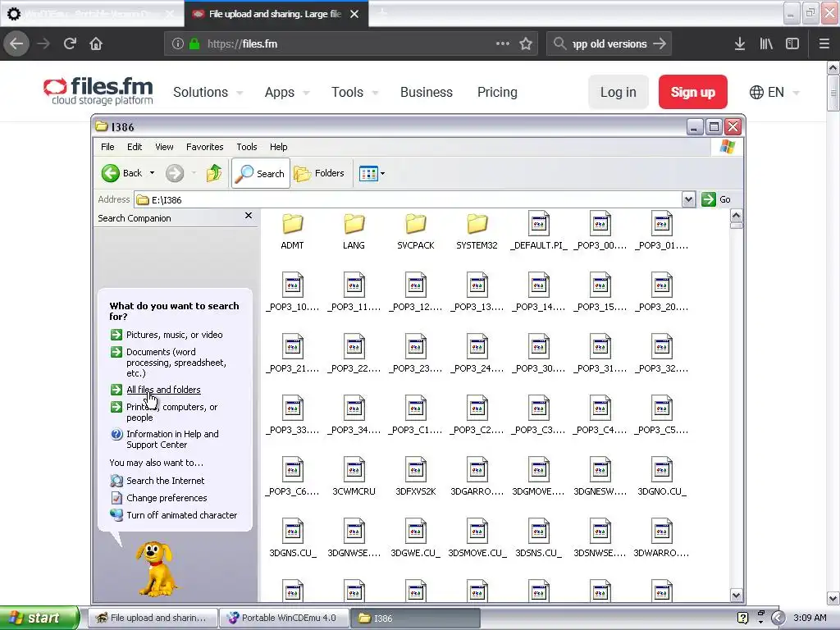Select the _POP3_10 file icon
This screenshot has height=630, width=840.
pyautogui.click(x=293, y=285)
